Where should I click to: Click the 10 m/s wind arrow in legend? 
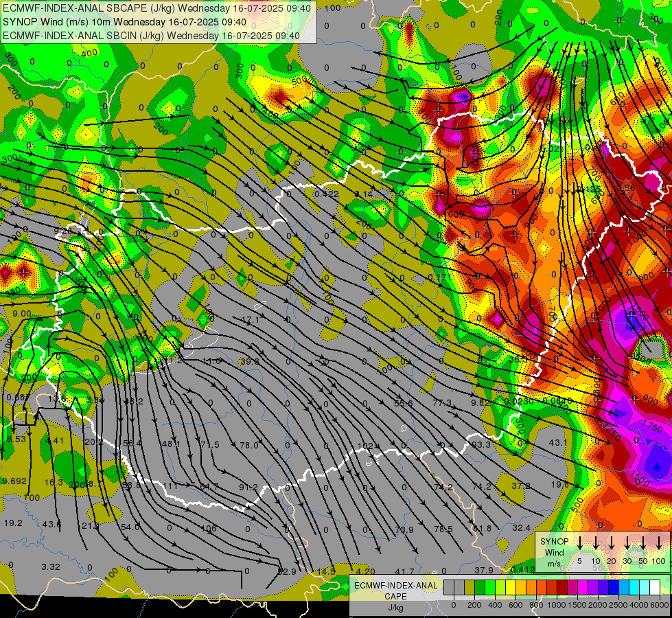pos(596,543)
